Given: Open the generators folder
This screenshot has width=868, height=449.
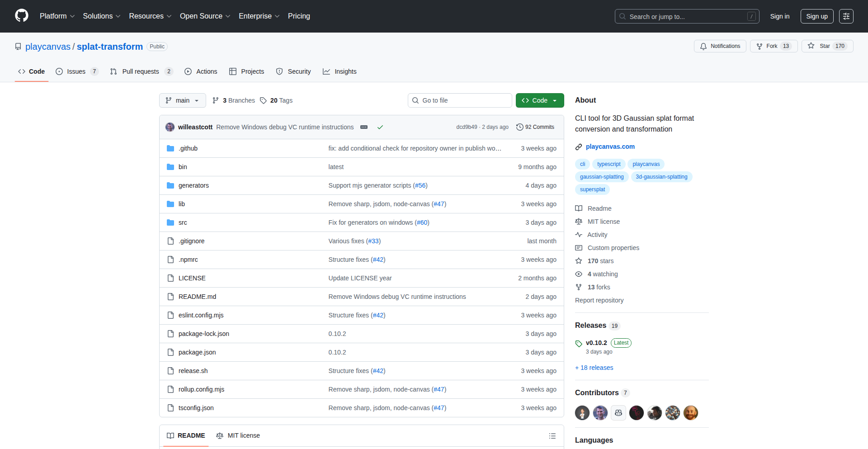Looking at the screenshot, I should (193, 185).
